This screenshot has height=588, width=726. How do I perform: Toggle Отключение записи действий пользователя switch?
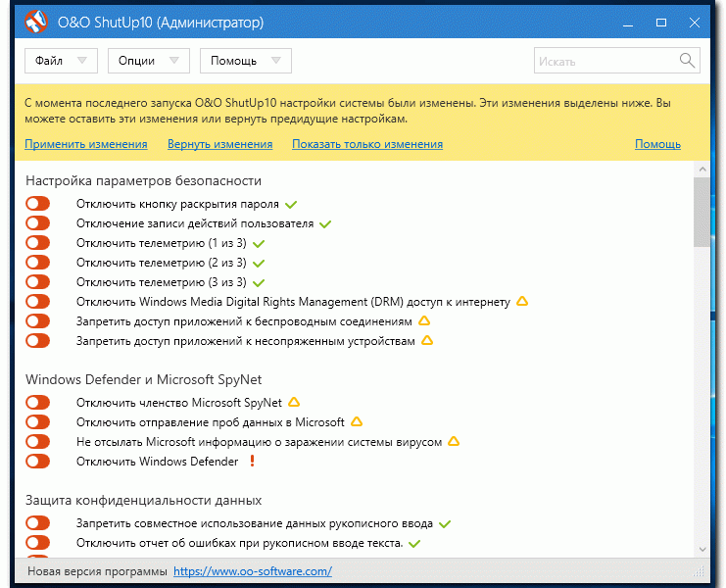(x=38, y=223)
